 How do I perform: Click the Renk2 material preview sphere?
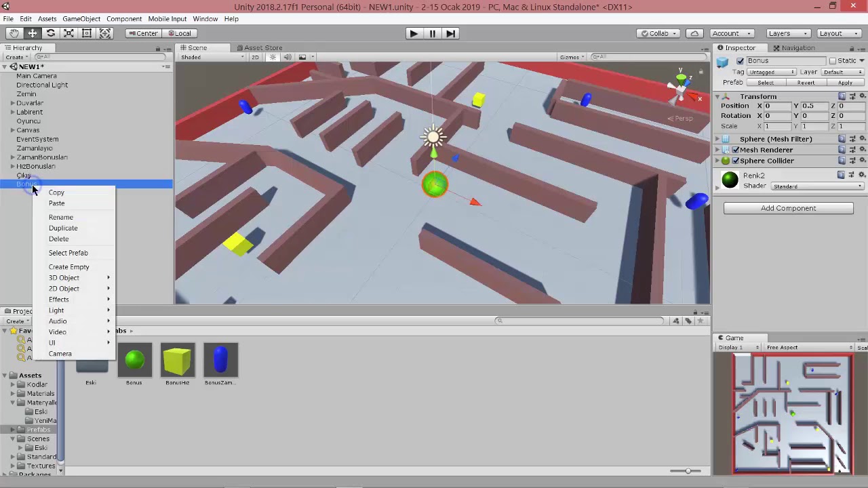tap(730, 180)
